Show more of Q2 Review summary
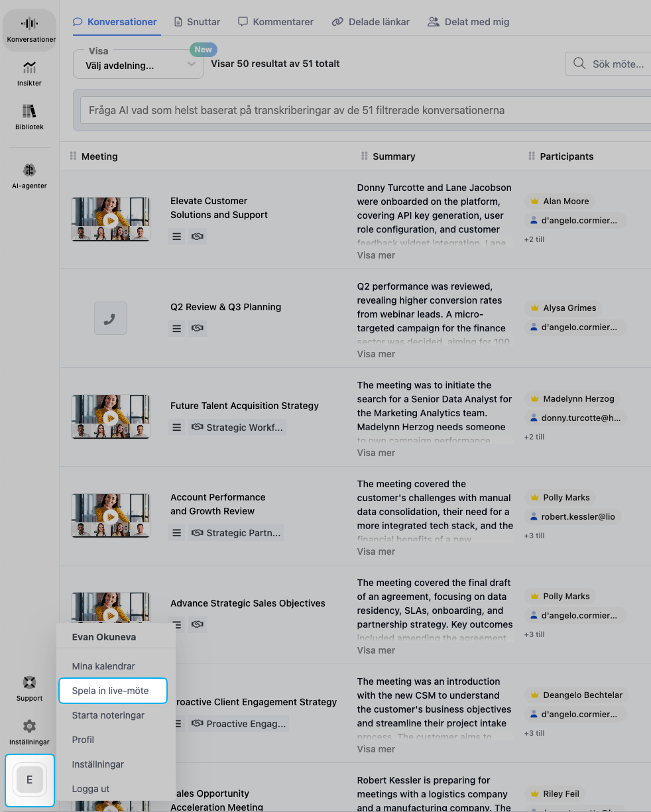The image size is (651, 812). [x=376, y=354]
